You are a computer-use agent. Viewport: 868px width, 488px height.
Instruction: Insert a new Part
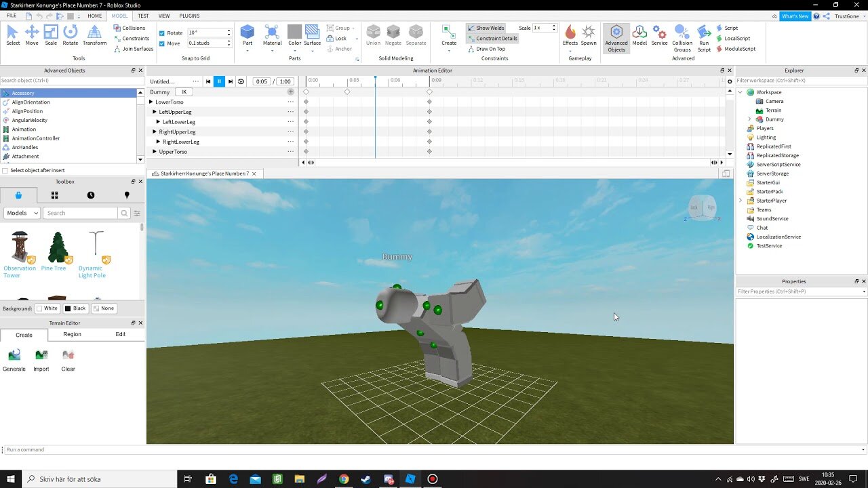coord(247,34)
